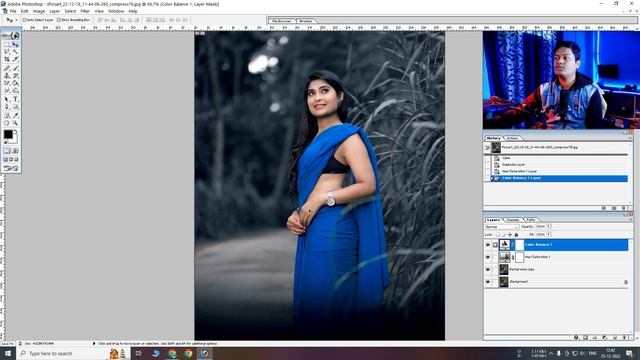Switch to the Channels tab
Screen dimensions: 640x360
[513, 220]
